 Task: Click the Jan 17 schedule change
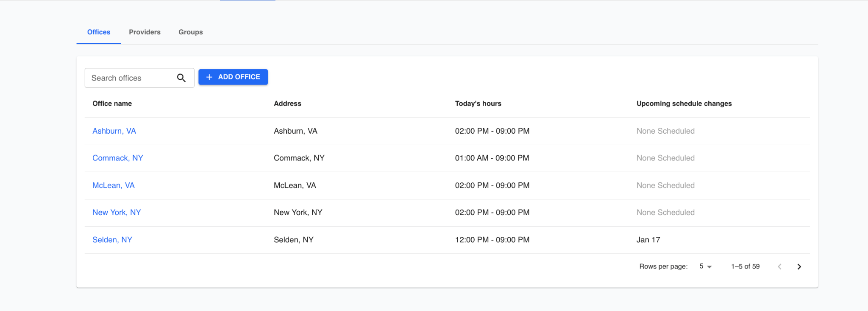coord(648,240)
